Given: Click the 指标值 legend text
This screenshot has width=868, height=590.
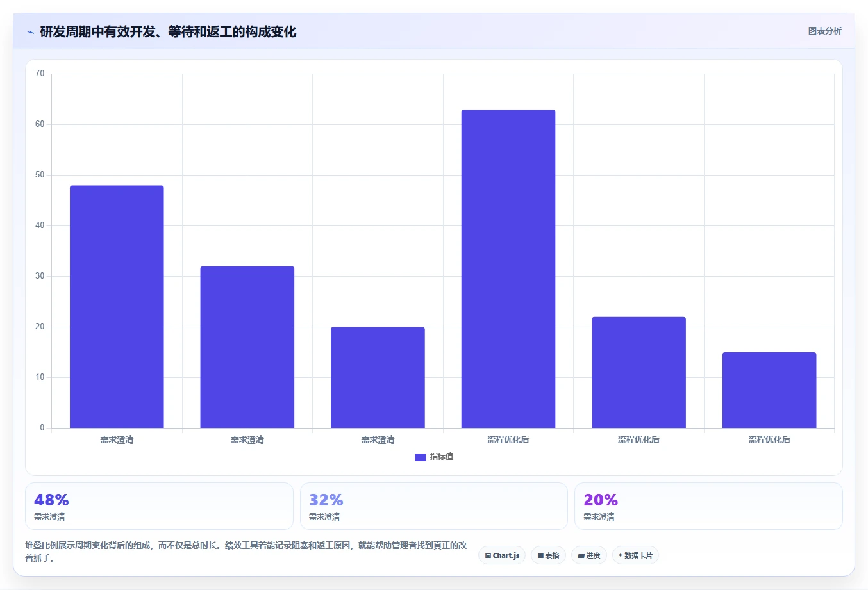Looking at the screenshot, I should [x=442, y=457].
